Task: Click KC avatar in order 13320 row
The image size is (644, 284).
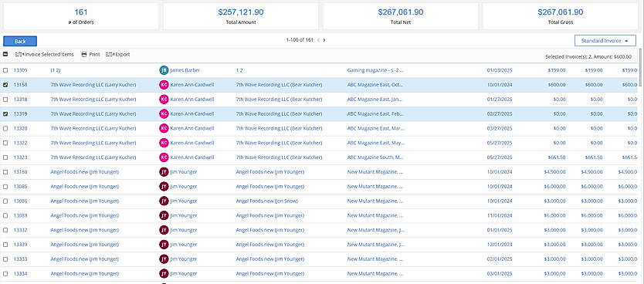Action: [x=164, y=128]
